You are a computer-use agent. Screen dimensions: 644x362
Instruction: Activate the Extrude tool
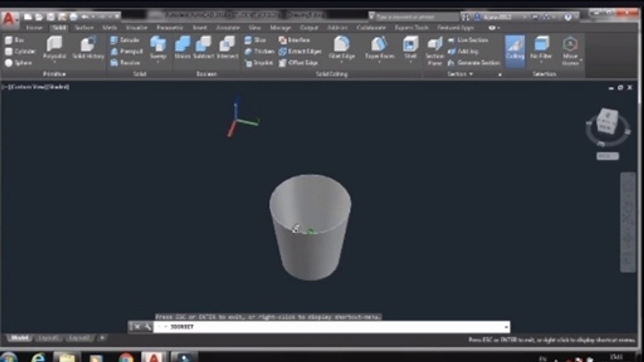pyautogui.click(x=125, y=40)
